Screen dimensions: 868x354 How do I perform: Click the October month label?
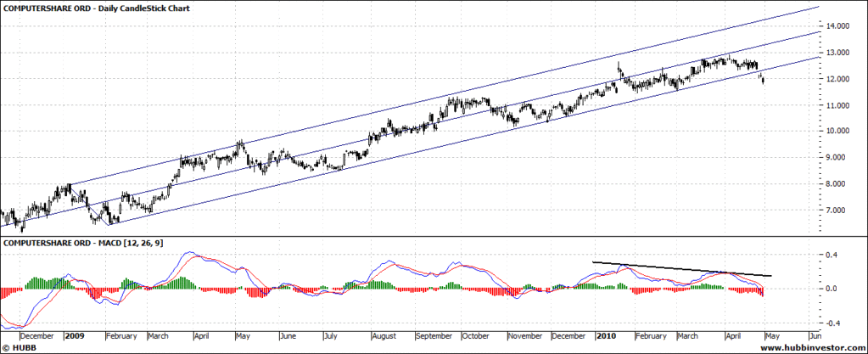(x=476, y=335)
